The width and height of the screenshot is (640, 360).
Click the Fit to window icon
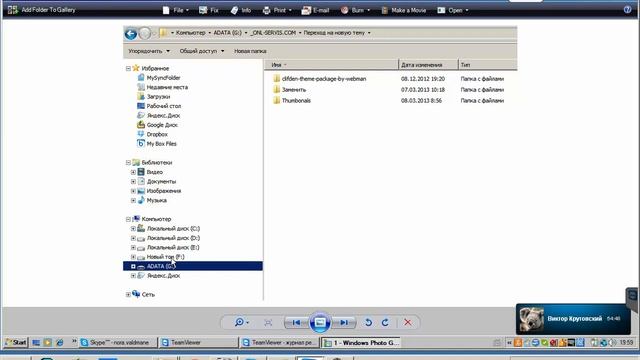[268, 322]
